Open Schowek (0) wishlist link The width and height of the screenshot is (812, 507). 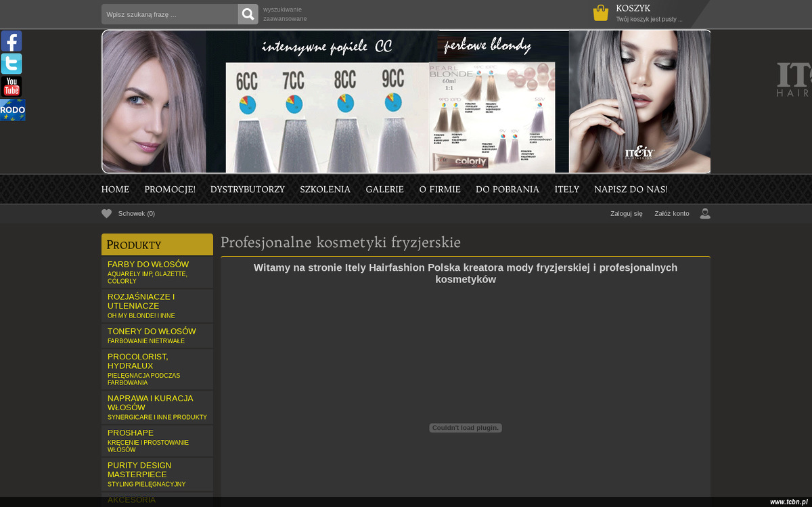[137, 214]
